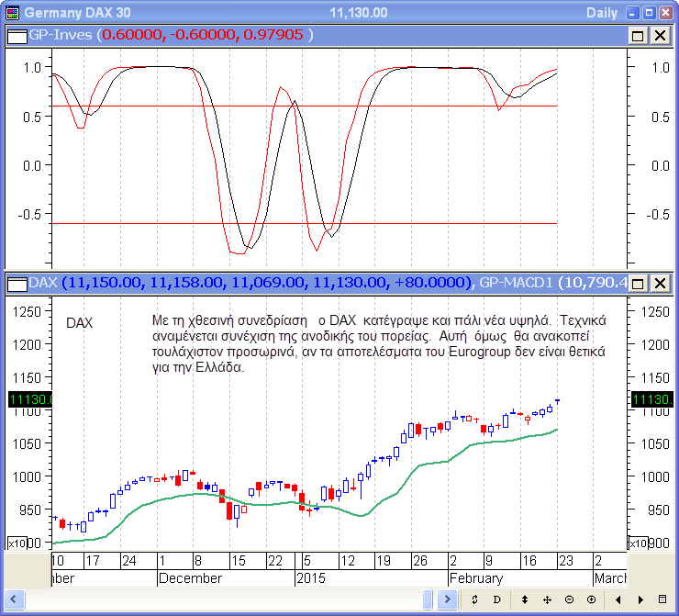Maximize the GP-Inves indicator panel
The width and height of the screenshot is (679, 616).
point(638,36)
